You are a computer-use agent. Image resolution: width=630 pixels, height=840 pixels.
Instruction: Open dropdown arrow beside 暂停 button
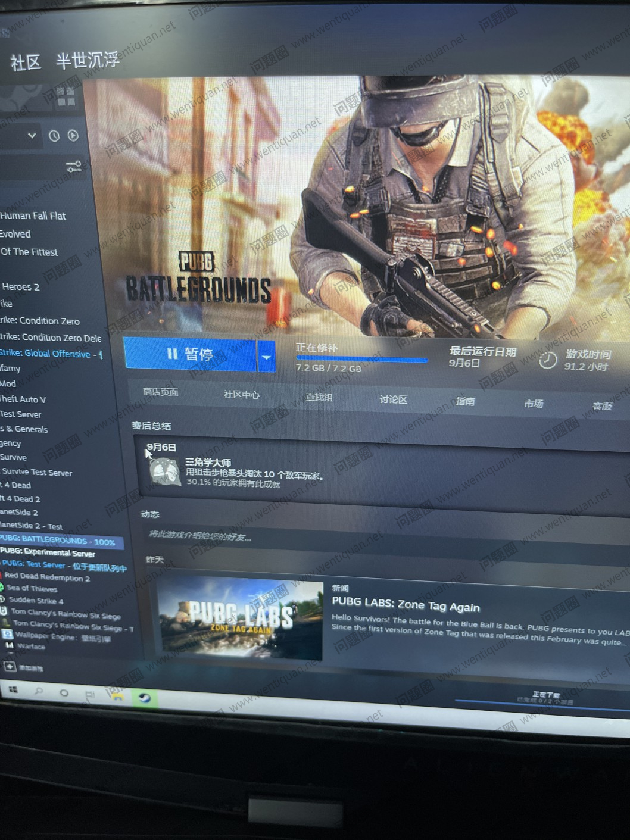click(266, 357)
